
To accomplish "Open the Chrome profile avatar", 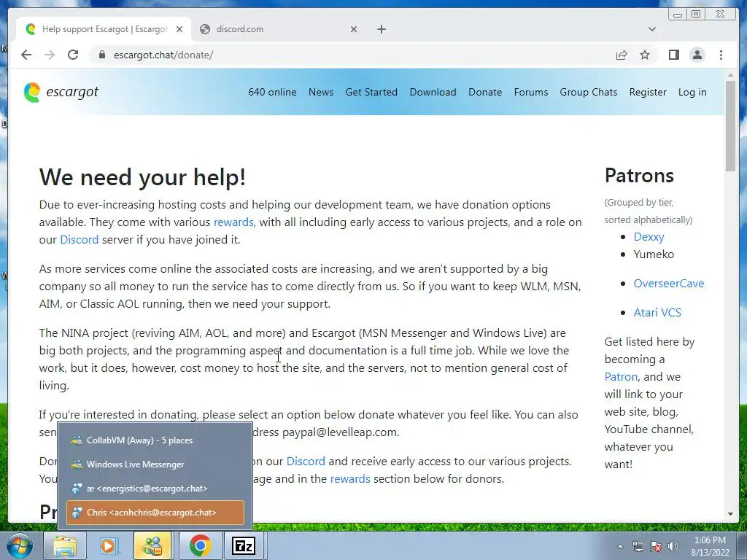I will pos(697,55).
